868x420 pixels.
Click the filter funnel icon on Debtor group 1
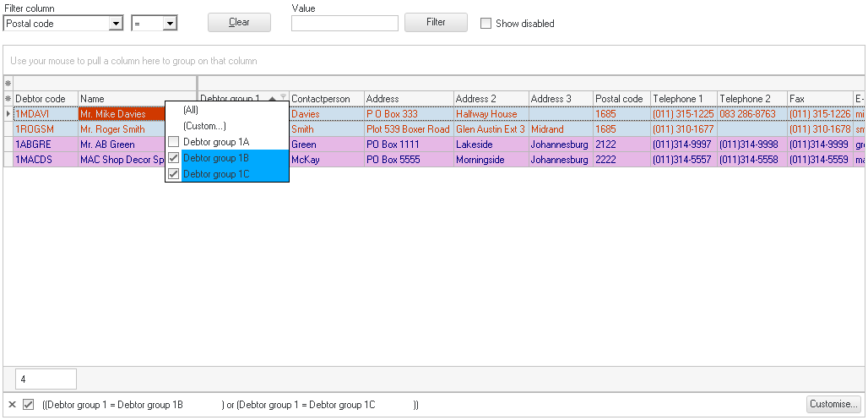coord(284,98)
